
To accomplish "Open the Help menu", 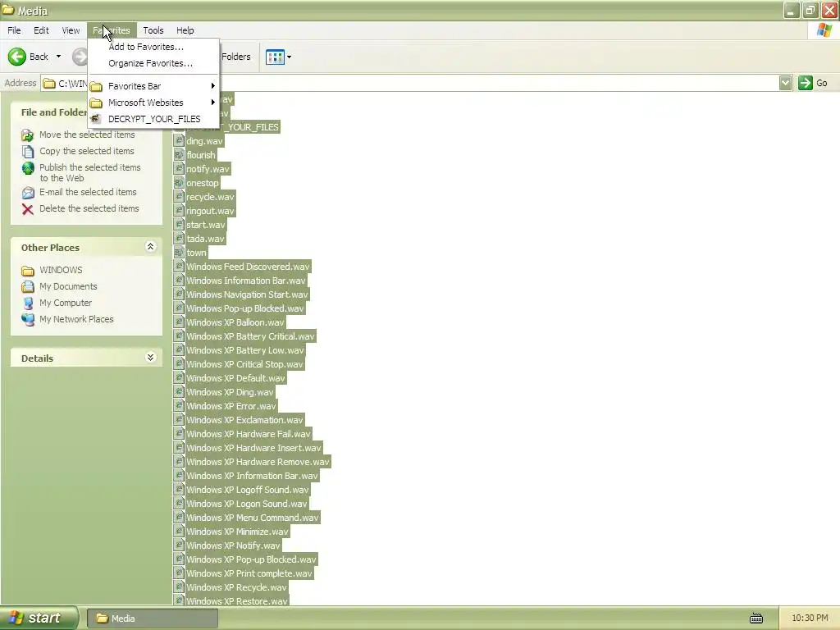I will (x=185, y=30).
